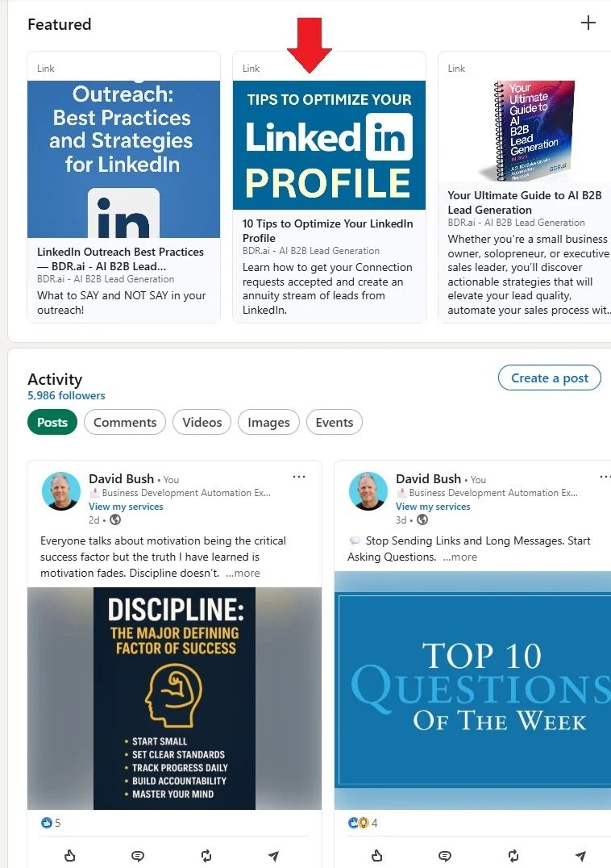Image resolution: width=611 pixels, height=868 pixels.
Task: Send the Discipline post via message
Action: [274, 856]
